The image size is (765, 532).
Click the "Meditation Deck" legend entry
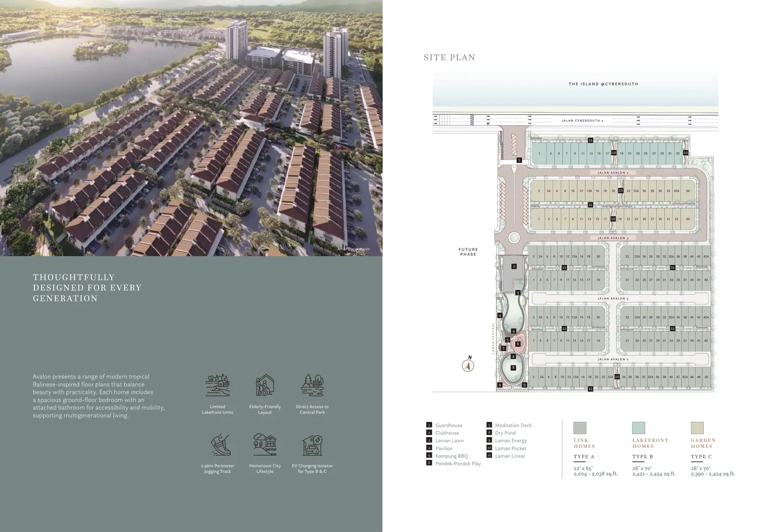point(513,425)
